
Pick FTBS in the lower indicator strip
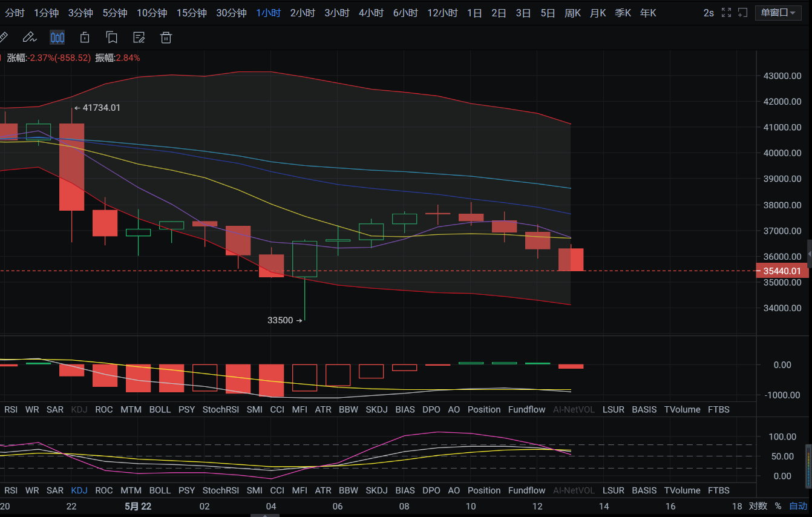[x=719, y=490]
